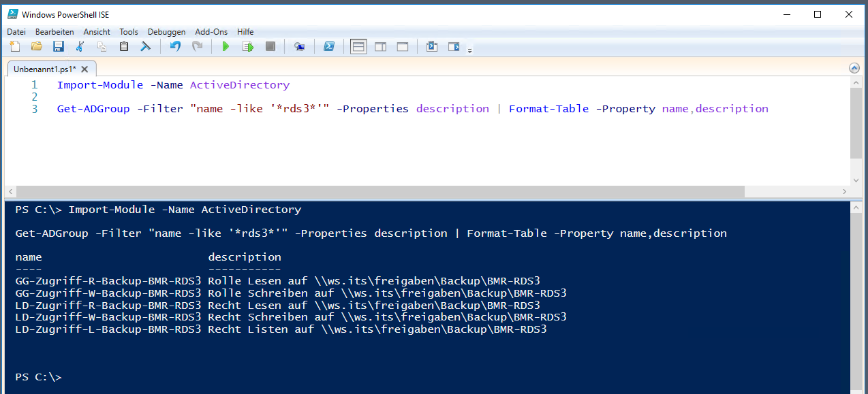Open new remote PowerShell tab icon

point(299,47)
